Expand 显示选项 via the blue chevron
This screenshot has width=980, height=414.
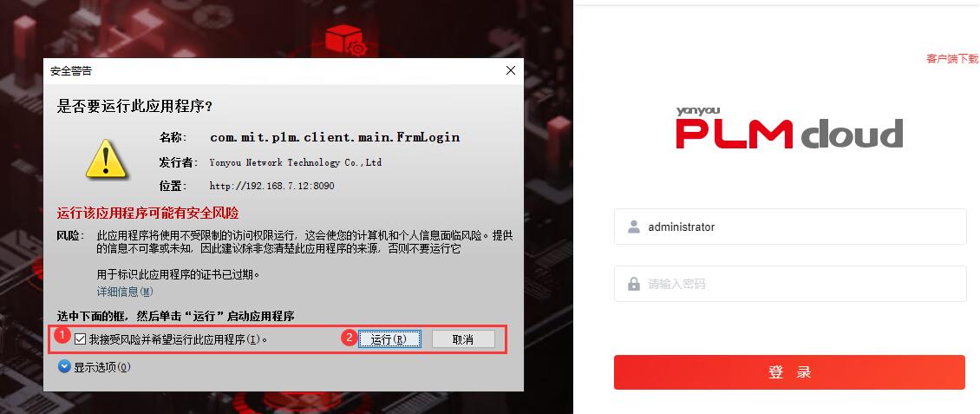(x=64, y=366)
